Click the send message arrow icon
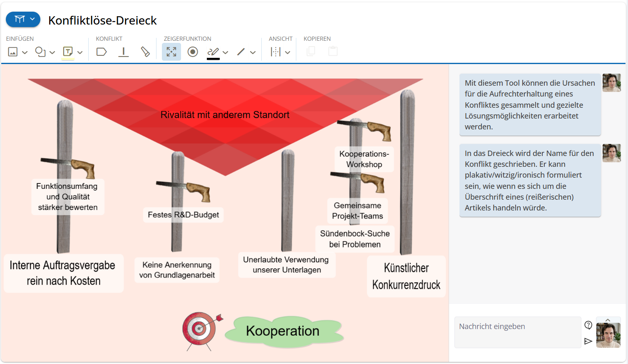 click(588, 341)
